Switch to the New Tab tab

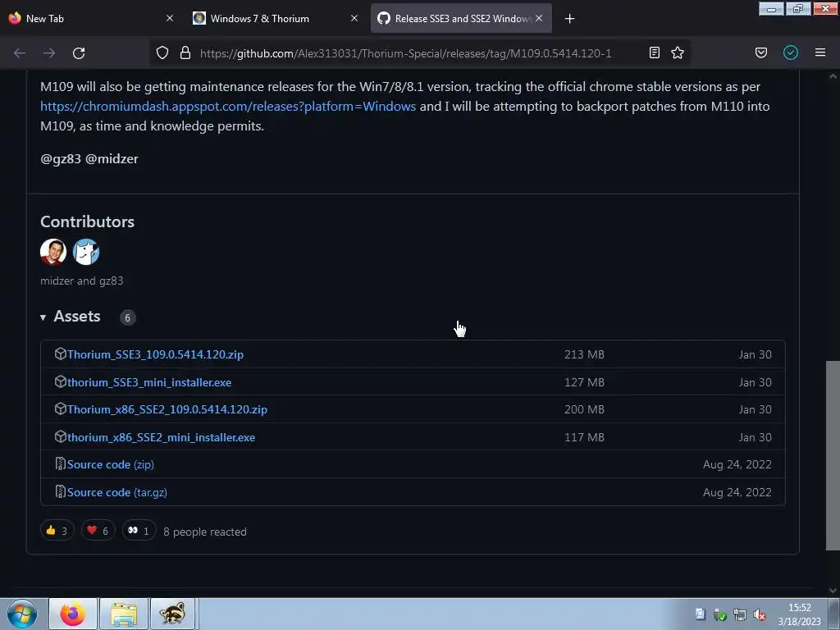pyautogui.click(x=91, y=18)
